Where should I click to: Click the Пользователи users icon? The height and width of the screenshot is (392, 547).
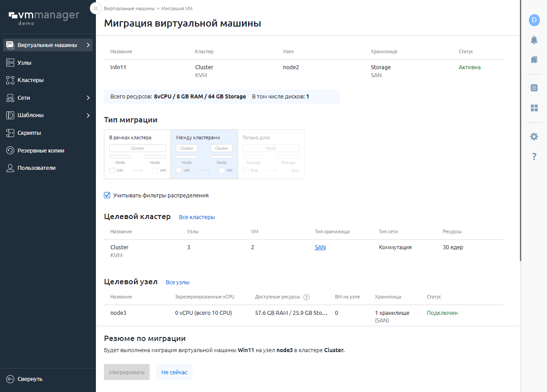pos(10,168)
